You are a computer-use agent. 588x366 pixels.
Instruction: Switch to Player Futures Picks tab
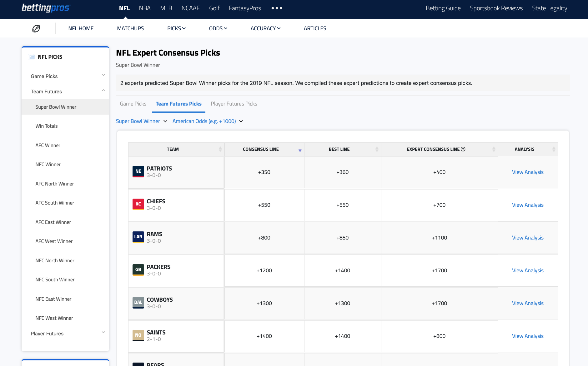coord(234,104)
